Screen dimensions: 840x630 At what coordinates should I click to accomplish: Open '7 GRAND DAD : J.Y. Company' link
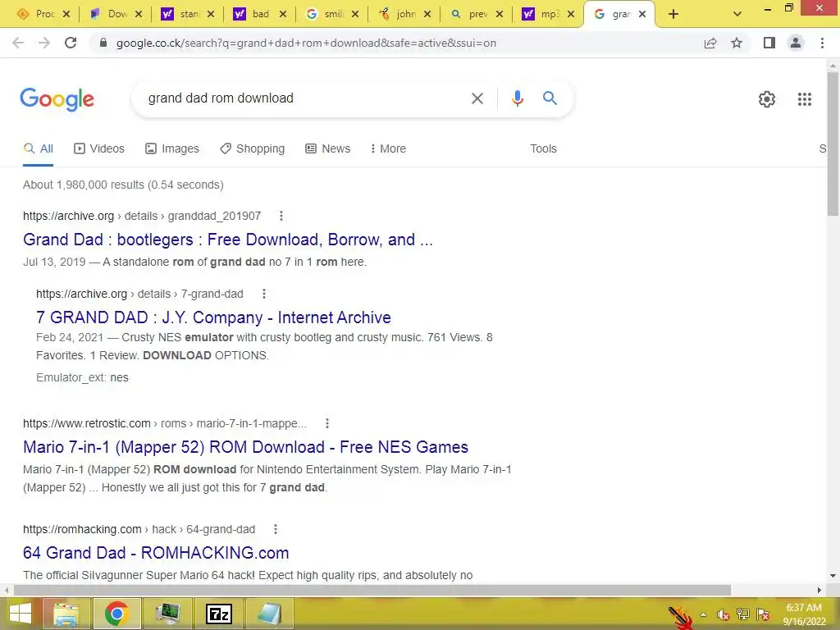pyautogui.click(x=213, y=317)
